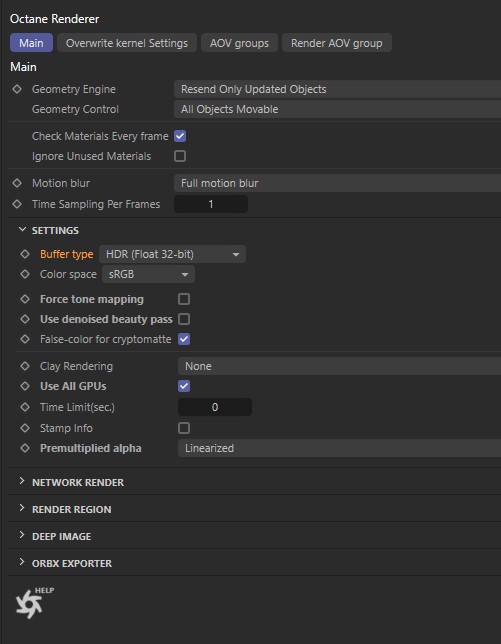
Task: Click keyframe diamond beside Buffer type
Action: 25,254
